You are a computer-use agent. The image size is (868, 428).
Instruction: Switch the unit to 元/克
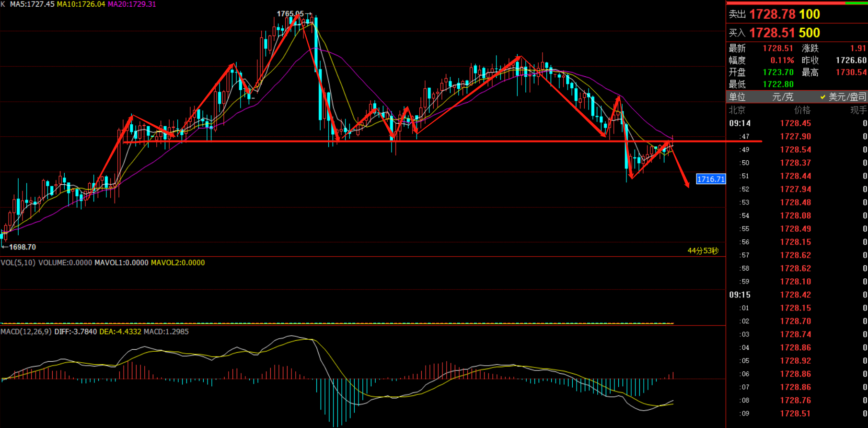point(783,97)
